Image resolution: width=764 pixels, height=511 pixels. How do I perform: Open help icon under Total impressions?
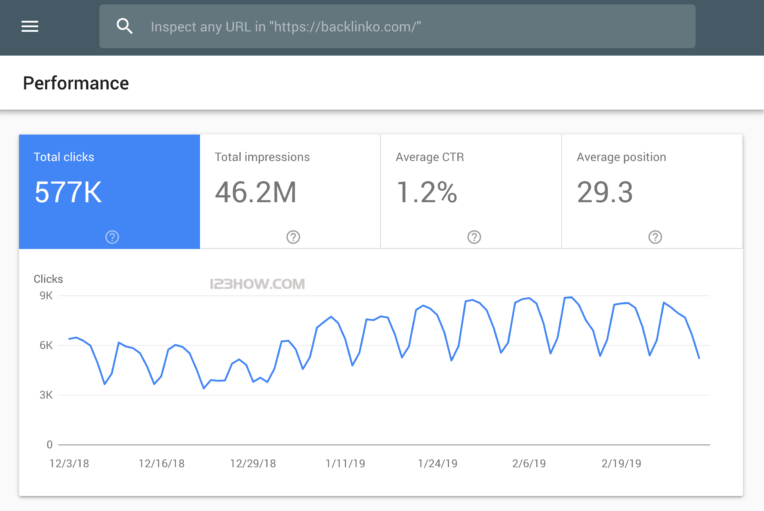coord(293,237)
